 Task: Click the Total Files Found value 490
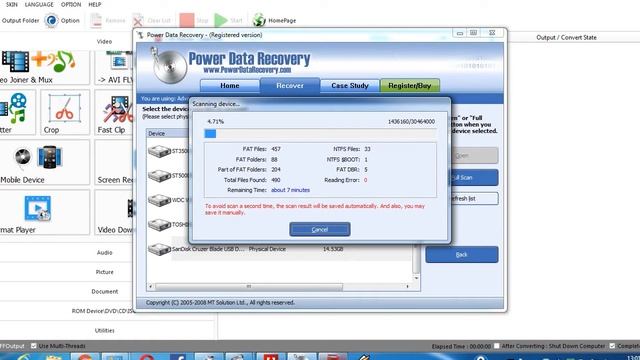(276, 180)
